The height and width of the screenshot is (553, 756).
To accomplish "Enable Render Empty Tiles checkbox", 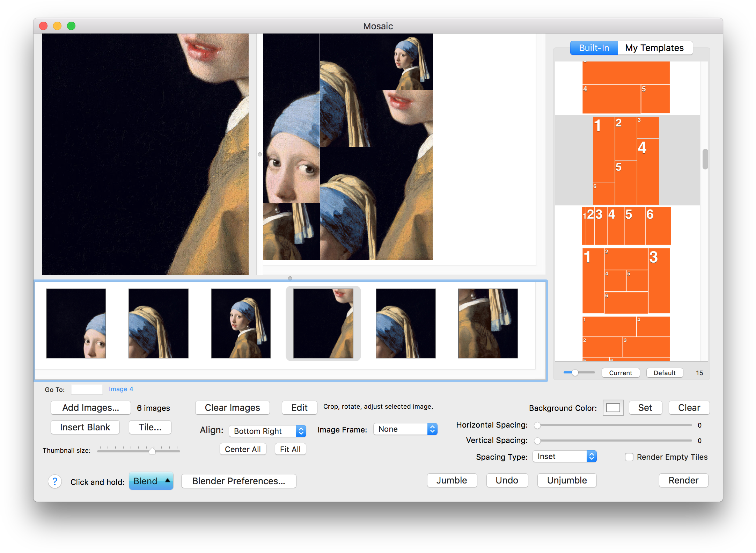I will (629, 457).
